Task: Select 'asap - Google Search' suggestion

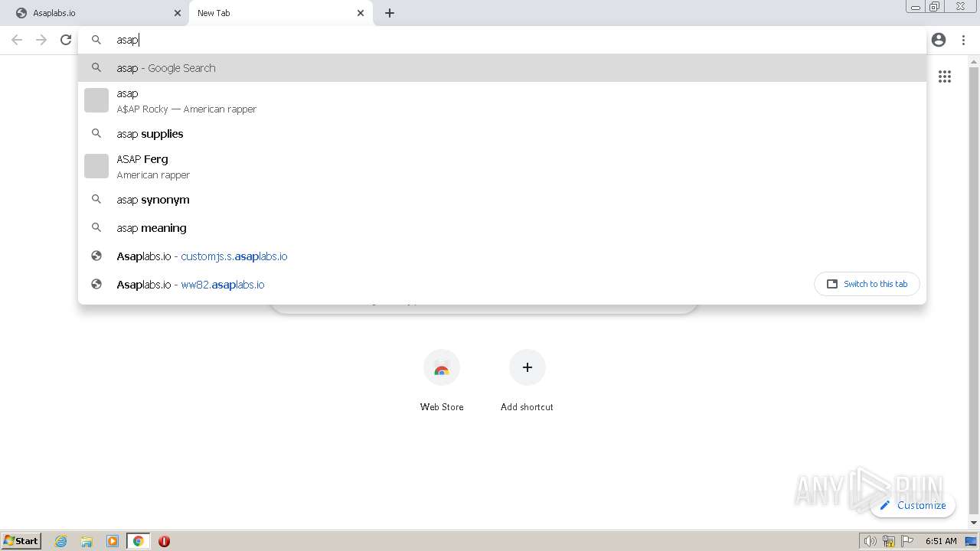Action: pos(501,68)
